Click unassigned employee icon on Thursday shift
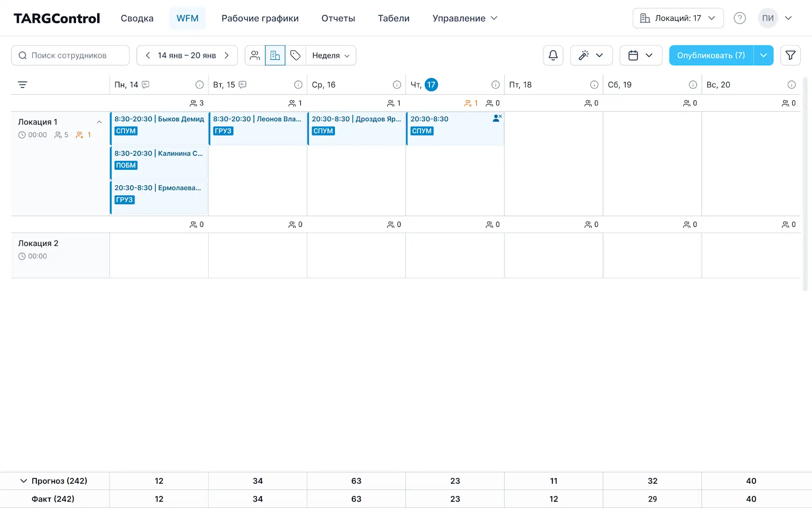 point(497,118)
